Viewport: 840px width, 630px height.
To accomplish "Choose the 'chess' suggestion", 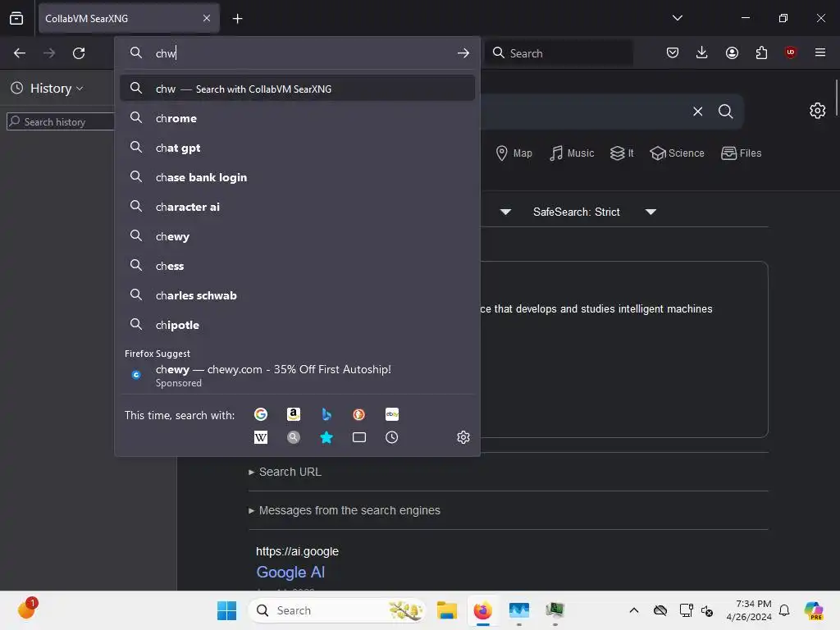I will point(297,266).
